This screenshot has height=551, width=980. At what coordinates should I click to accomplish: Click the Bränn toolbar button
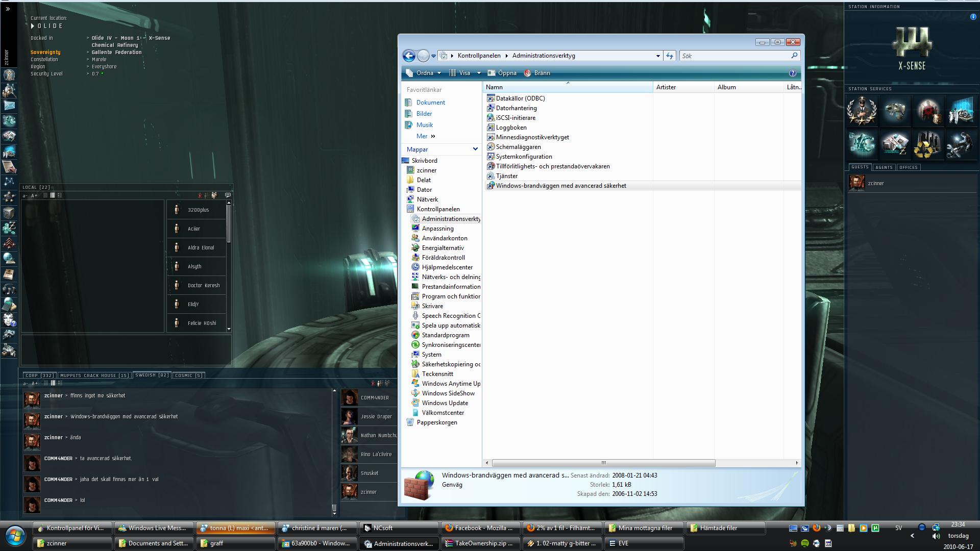(x=537, y=73)
